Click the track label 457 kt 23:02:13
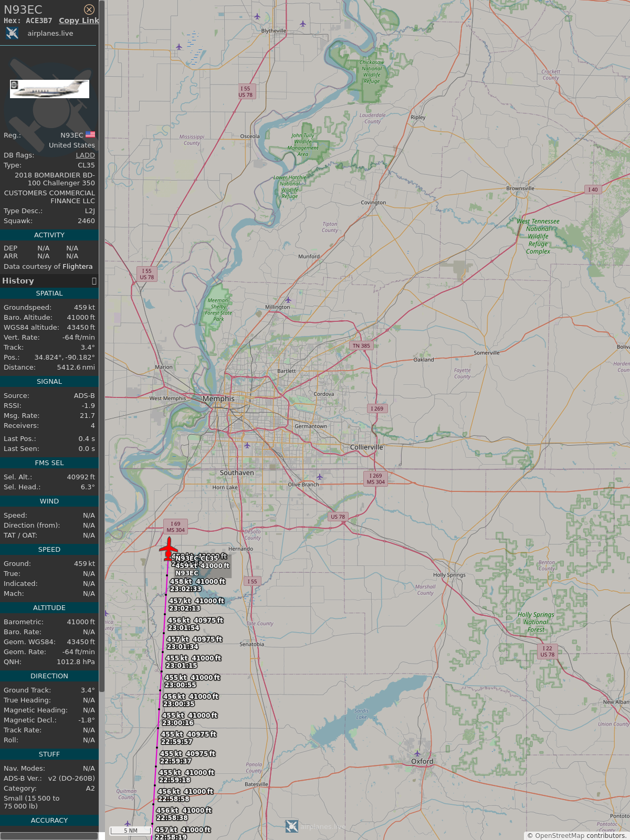630x840 pixels. (x=196, y=605)
